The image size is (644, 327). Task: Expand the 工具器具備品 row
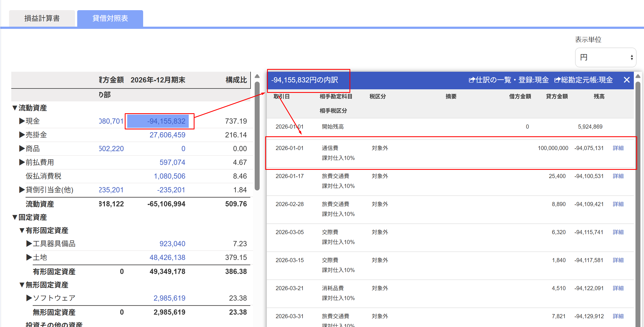pos(29,244)
